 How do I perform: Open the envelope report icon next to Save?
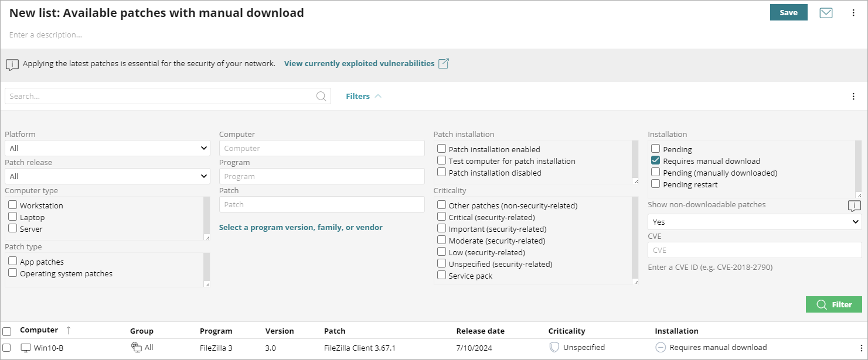826,12
